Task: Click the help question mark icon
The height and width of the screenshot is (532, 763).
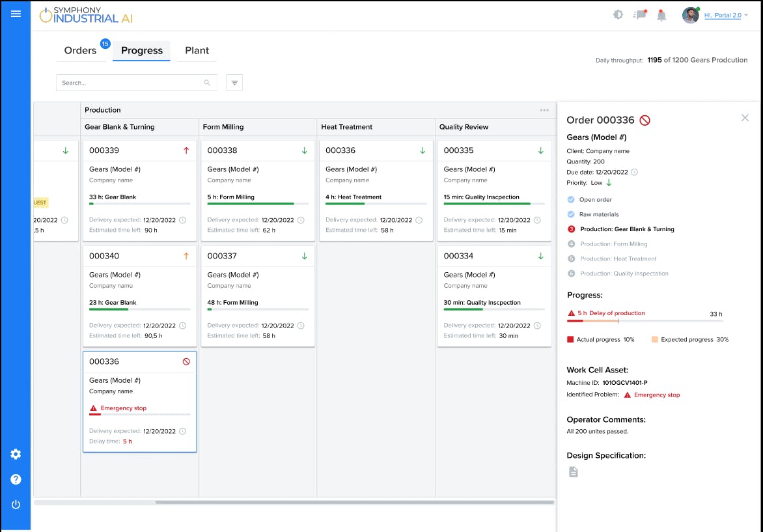Action: pyautogui.click(x=16, y=479)
